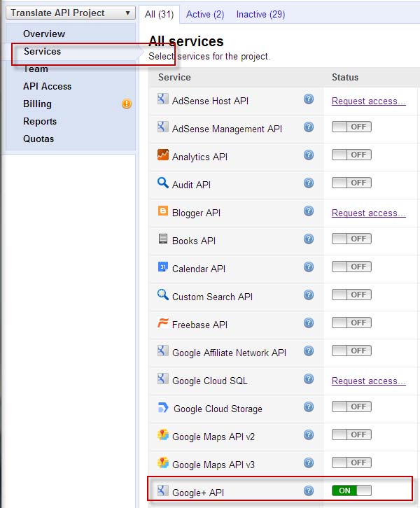Request access for Google Cloud SQL
The height and width of the screenshot is (508, 420).
click(368, 381)
